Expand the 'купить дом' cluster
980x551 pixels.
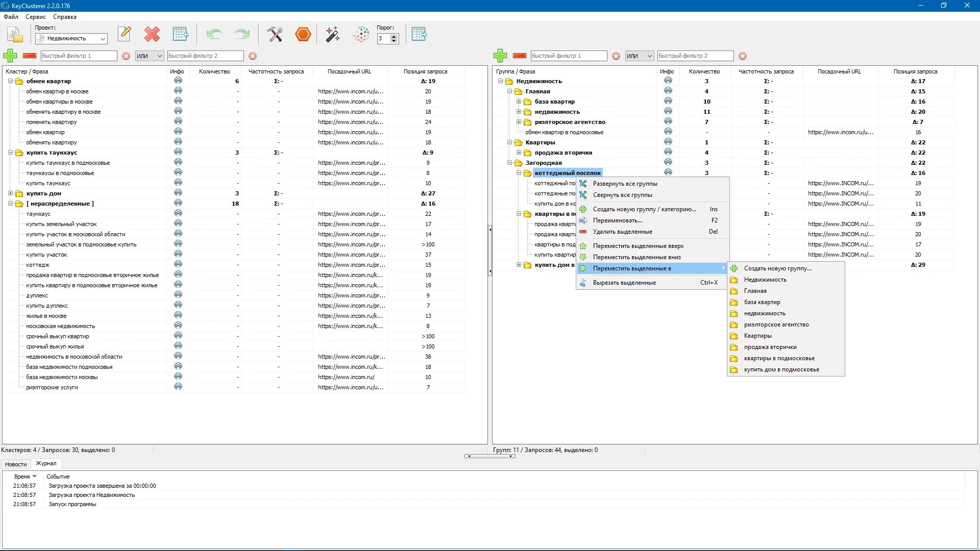tap(10, 193)
